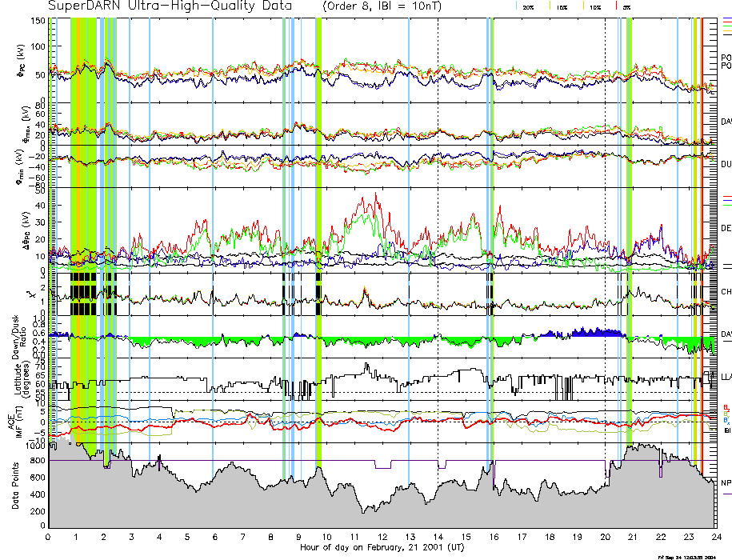Click the "Φmin (kV)" axis label
Image resolution: width=732 pixels, height=560 pixels.
(21, 166)
